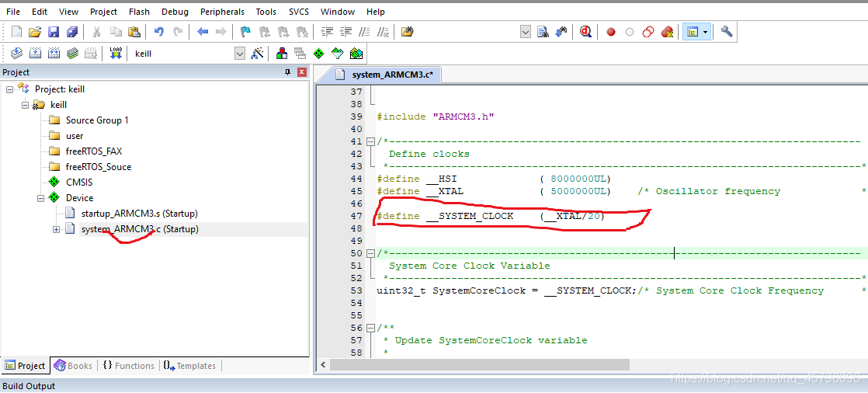Click the Find text document icon
868x393 pixels.
pos(543,32)
